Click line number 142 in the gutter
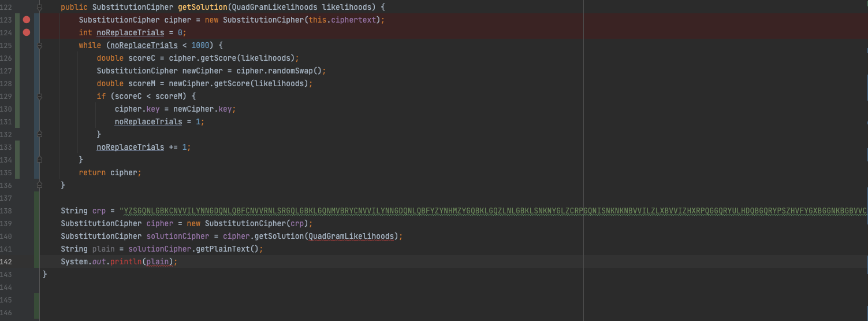This screenshot has width=868, height=321. coord(6,261)
